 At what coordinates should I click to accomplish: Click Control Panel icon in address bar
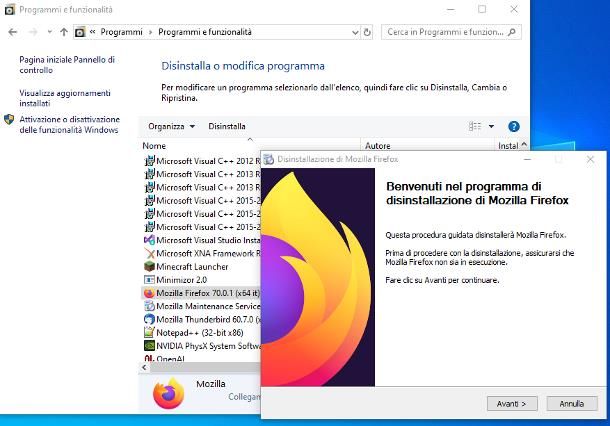80,32
